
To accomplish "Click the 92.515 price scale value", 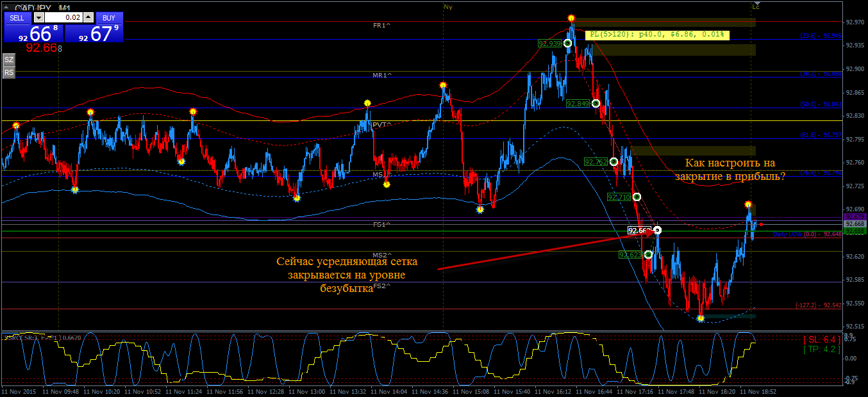I will 854,327.
